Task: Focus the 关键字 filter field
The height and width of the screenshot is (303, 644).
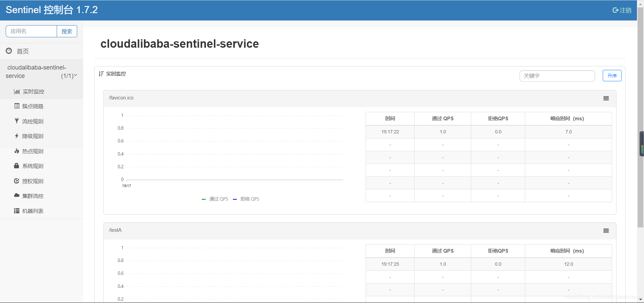Action: pos(557,76)
